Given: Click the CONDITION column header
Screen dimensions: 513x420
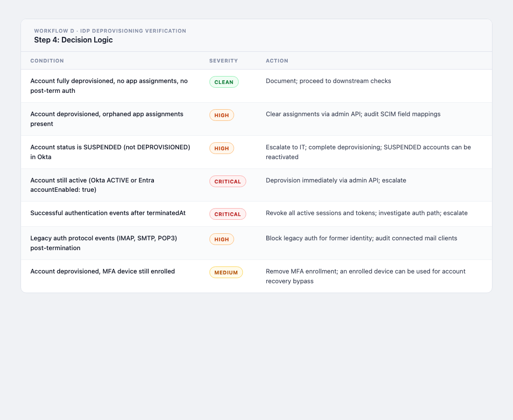Looking at the screenshot, I should click(x=47, y=61).
